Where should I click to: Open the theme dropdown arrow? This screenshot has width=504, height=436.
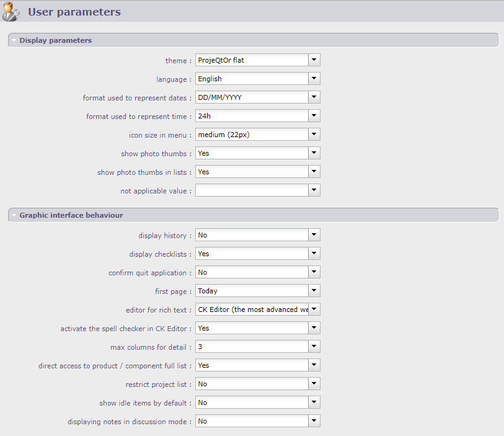[314, 60]
